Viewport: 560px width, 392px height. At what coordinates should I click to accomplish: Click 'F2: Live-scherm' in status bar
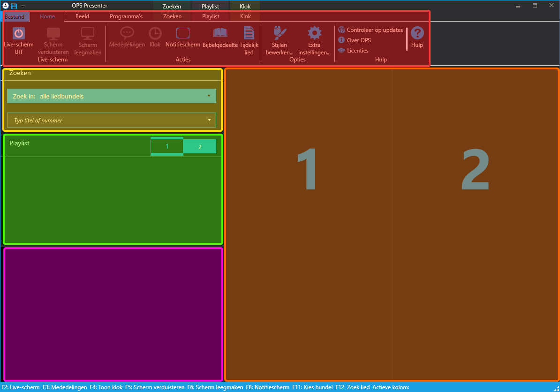[20, 387]
